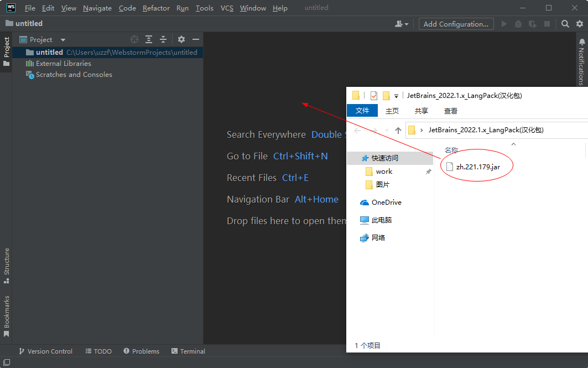Open Search Everywhere magnifier icon

[565, 24]
